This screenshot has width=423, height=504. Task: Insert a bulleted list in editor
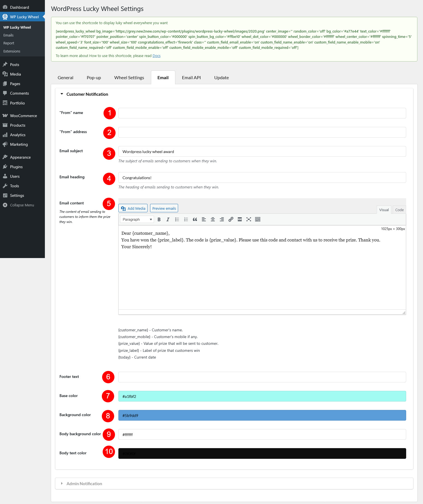(177, 220)
